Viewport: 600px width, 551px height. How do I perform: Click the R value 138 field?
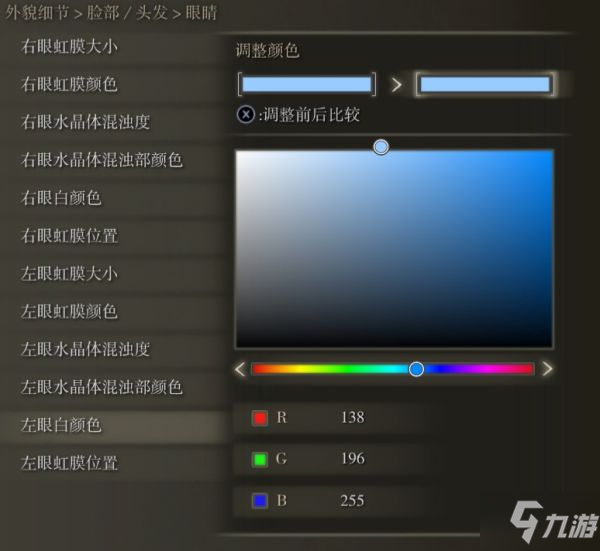click(352, 417)
